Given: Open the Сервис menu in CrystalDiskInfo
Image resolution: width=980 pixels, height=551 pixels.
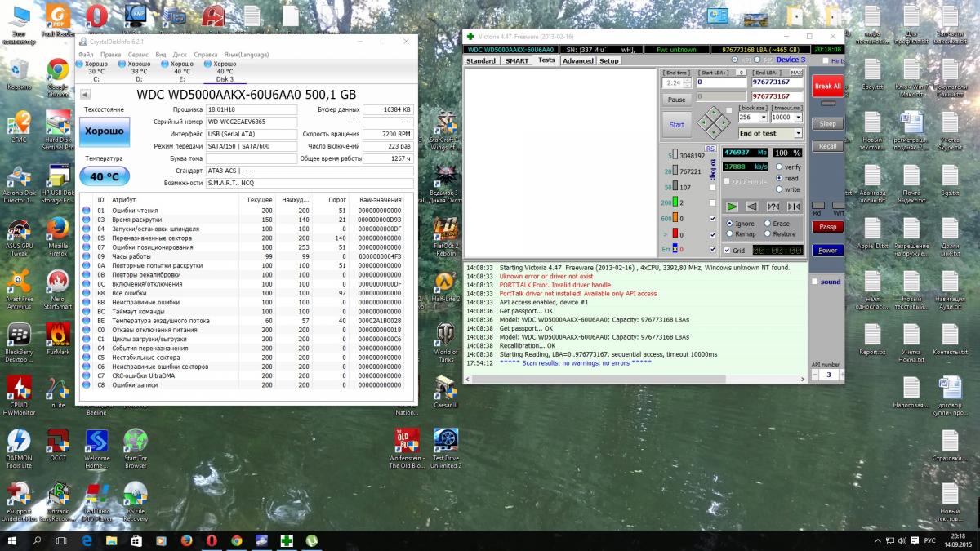Looking at the screenshot, I should point(138,55).
